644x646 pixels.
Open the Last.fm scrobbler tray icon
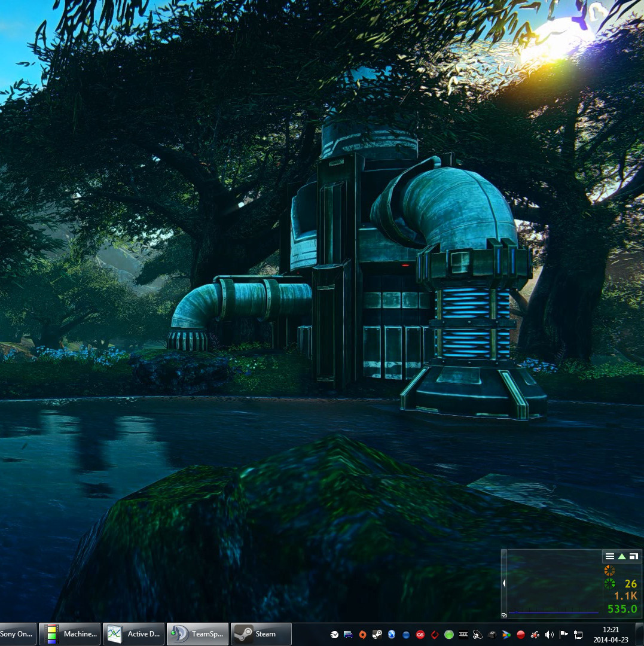pyautogui.click(x=420, y=634)
